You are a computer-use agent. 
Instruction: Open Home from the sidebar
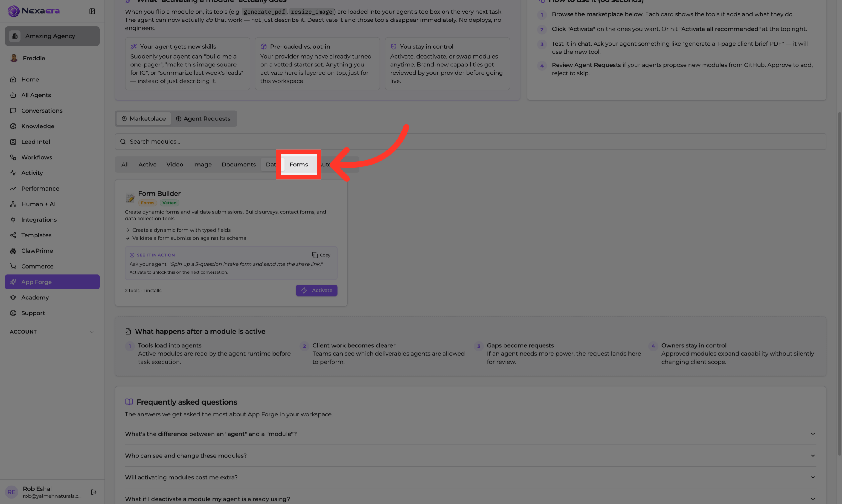click(52, 79)
